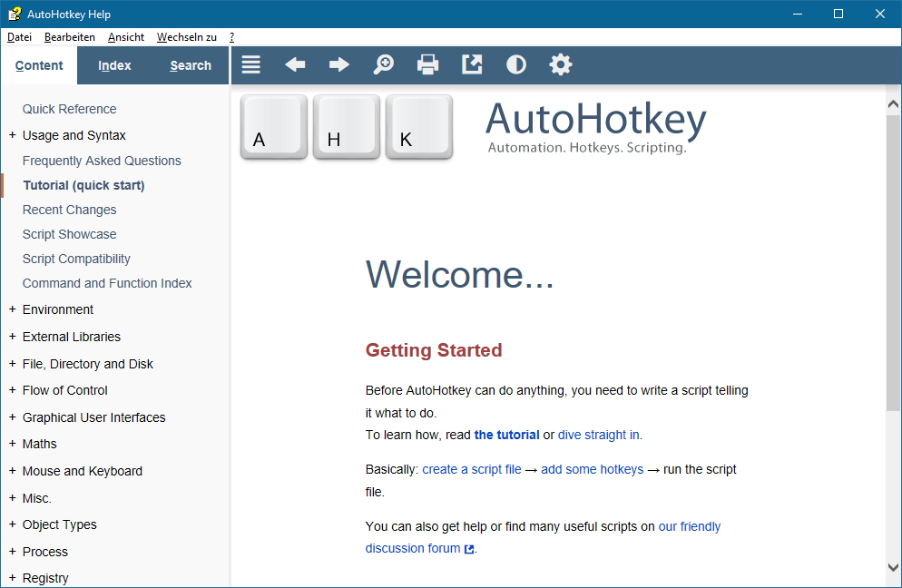Click the zoom magnifier icon

coord(383,64)
